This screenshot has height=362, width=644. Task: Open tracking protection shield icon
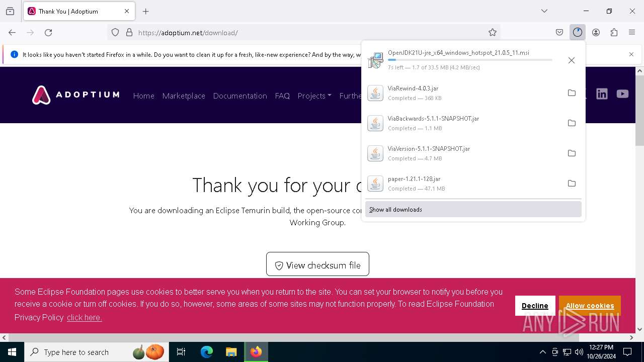[x=115, y=32]
